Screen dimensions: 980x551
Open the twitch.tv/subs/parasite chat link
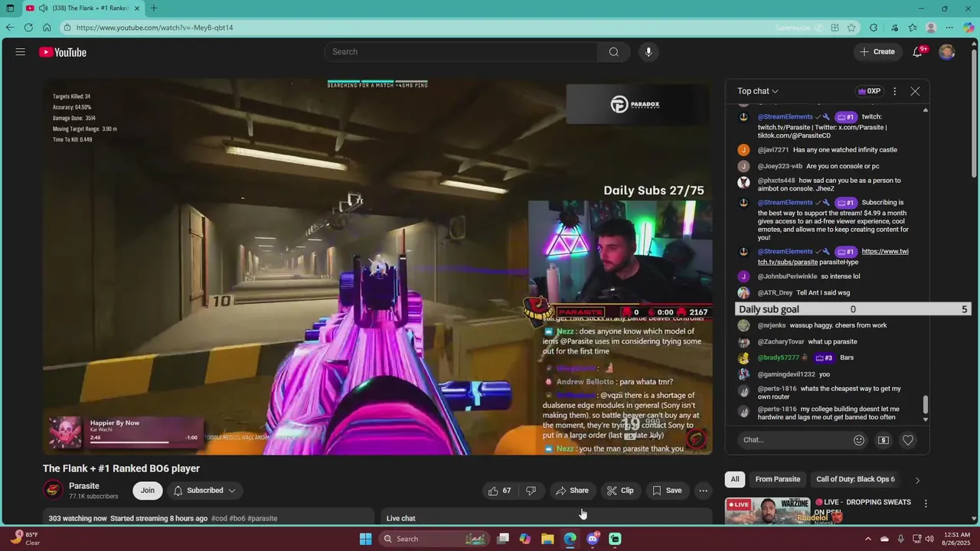point(833,256)
